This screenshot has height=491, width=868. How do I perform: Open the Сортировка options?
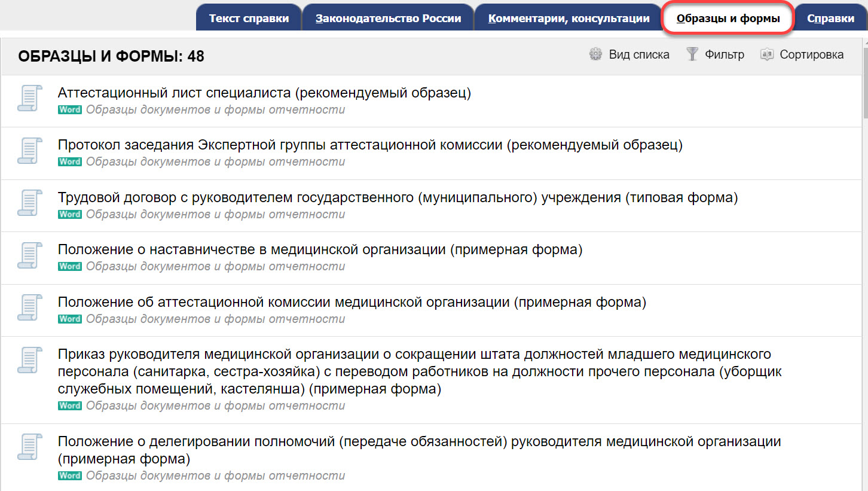(802, 54)
